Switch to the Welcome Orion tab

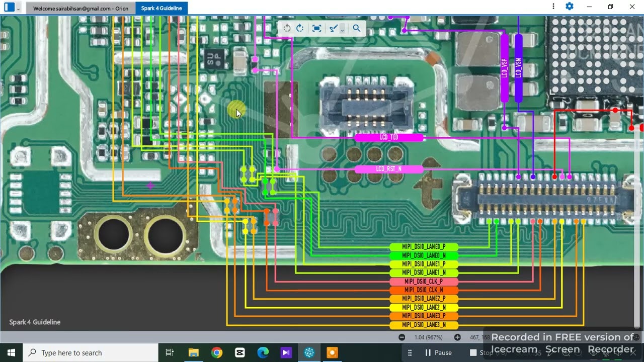coord(80,8)
